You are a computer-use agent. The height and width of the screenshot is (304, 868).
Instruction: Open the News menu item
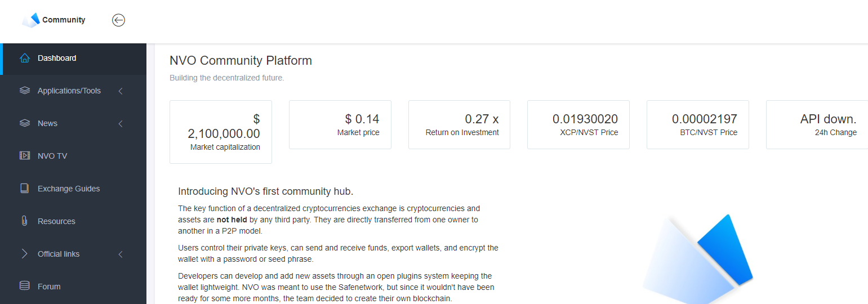(73, 123)
